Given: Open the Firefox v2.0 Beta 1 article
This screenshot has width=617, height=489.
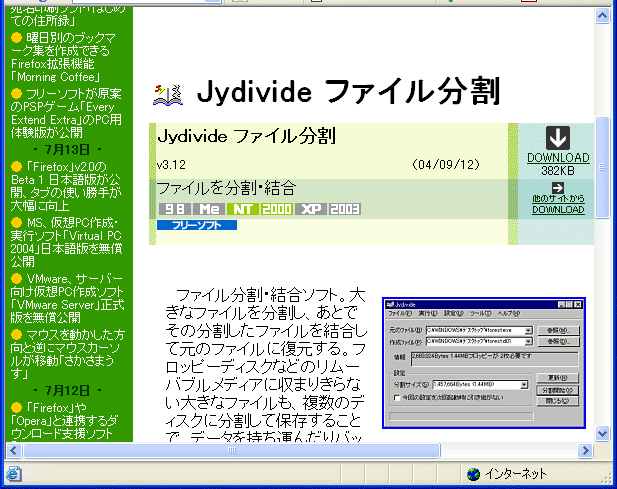Looking at the screenshot, I should point(66,186).
